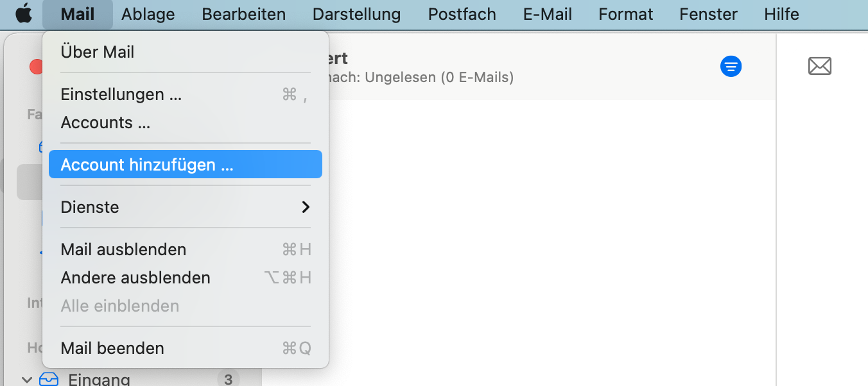Click the Eingang inbox tray icon
The height and width of the screenshot is (386, 868).
[49, 379]
